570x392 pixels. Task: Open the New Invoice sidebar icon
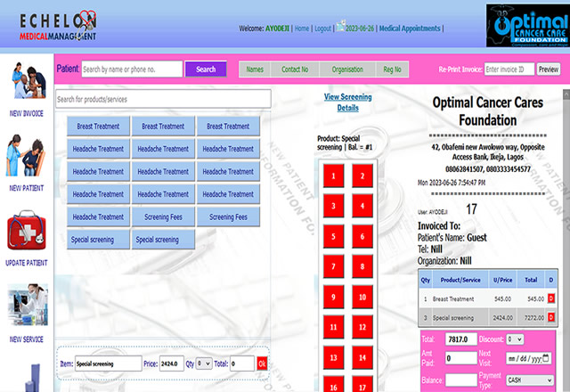point(29,80)
